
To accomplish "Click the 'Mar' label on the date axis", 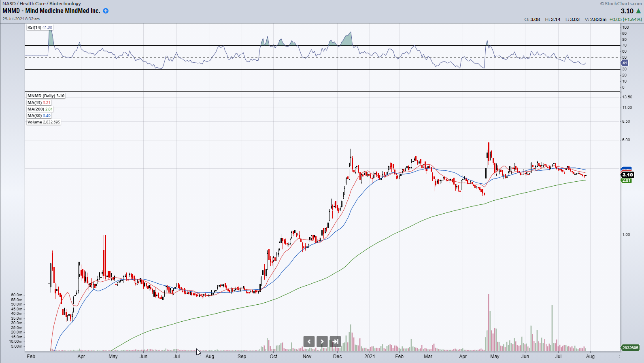I will (x=428, y=357).
